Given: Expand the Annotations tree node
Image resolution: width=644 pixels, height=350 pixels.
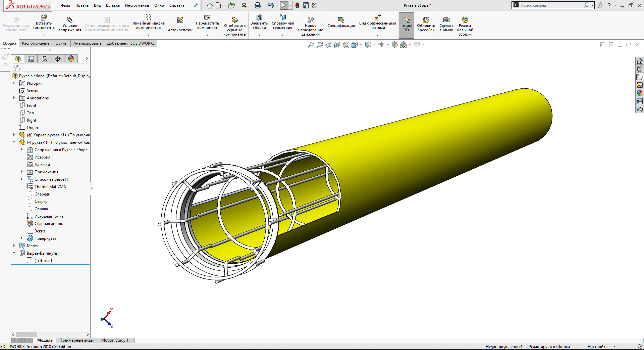Looking at the screenshot, I should coord(14,98).
